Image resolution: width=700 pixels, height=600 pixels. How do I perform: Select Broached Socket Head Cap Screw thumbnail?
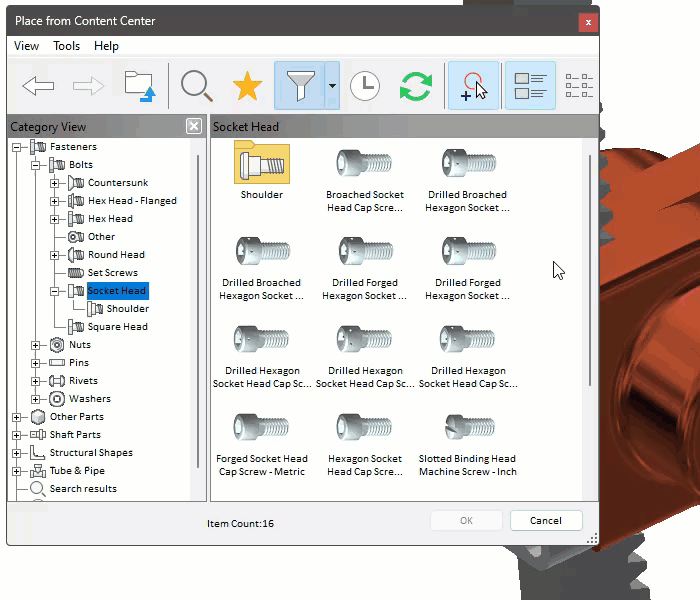click(364, 162)
